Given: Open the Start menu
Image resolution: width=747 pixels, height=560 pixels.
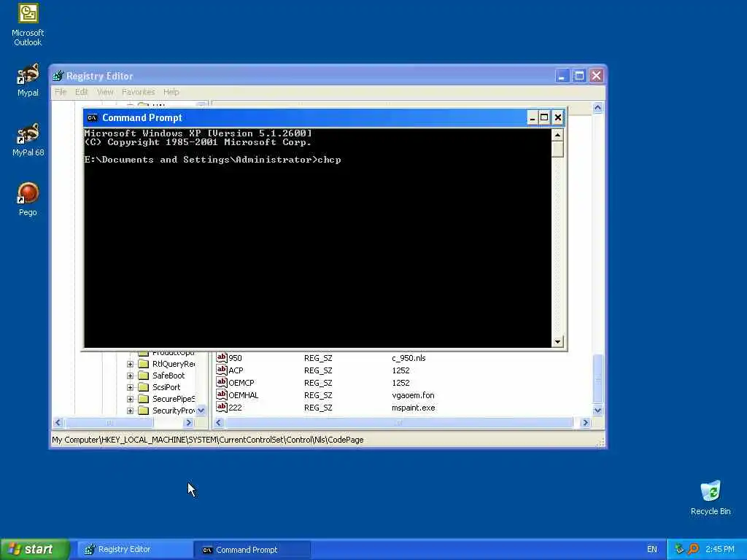Looking at the screenshot, I should pos(35,549).
